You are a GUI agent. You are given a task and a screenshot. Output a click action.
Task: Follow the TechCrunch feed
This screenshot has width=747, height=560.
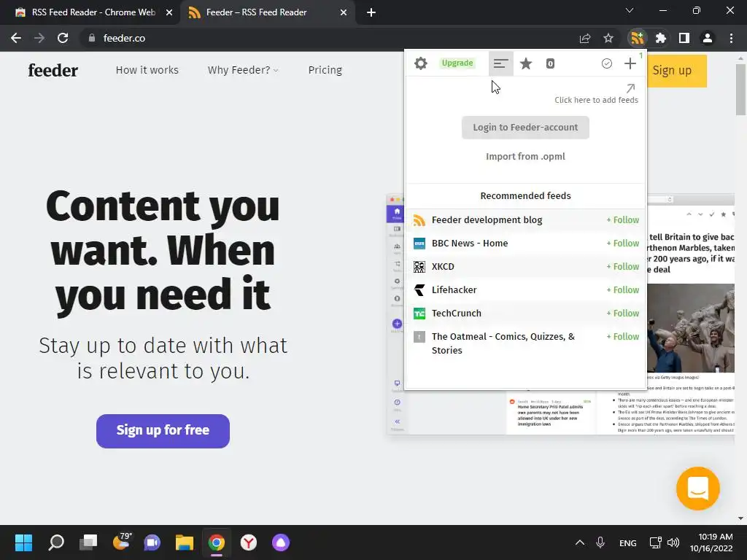pos(623,314)
